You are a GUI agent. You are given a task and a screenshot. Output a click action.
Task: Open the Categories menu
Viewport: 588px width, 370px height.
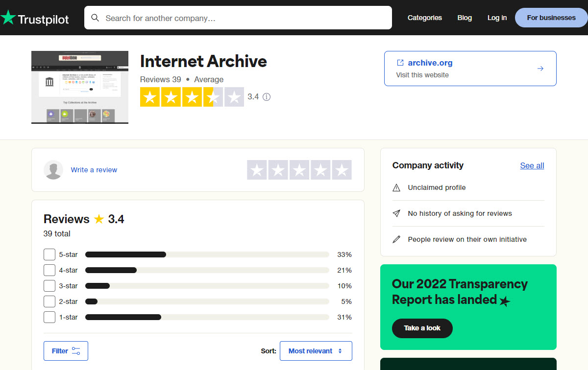tap(424, 18)
